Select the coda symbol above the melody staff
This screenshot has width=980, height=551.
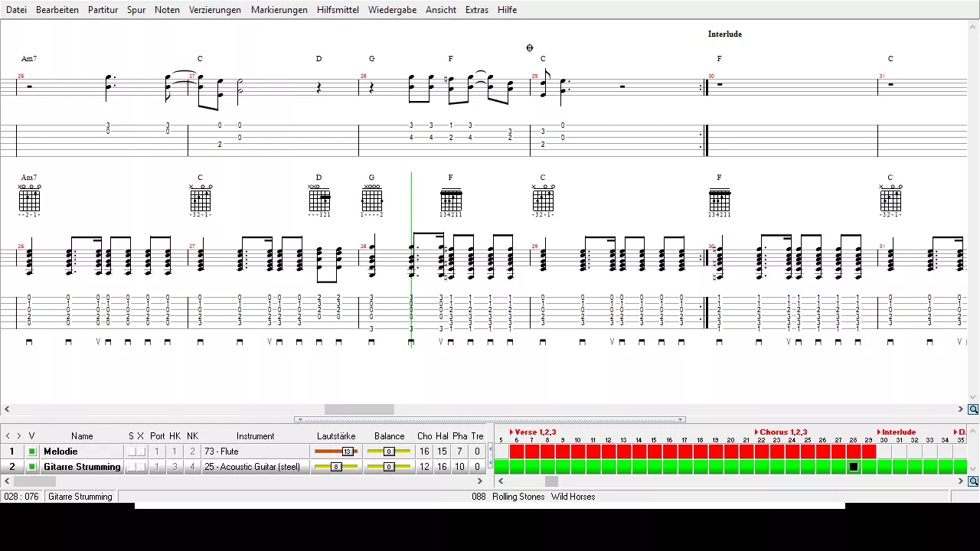point(529,48)
